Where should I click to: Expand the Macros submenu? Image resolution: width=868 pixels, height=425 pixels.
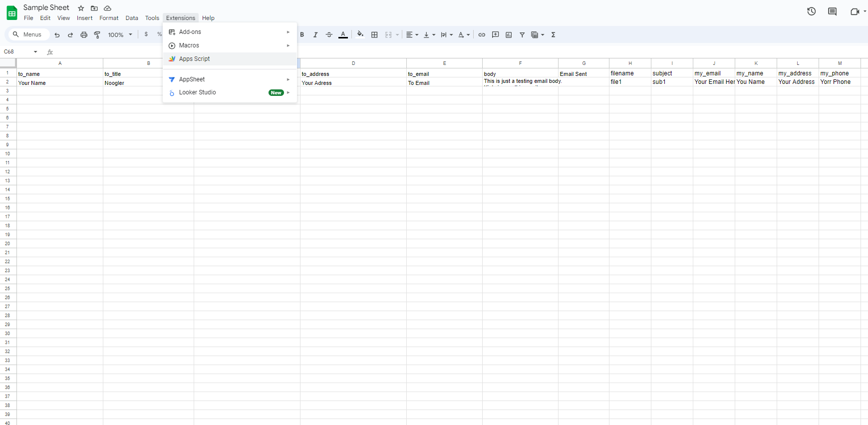click(x=230, y=45)
